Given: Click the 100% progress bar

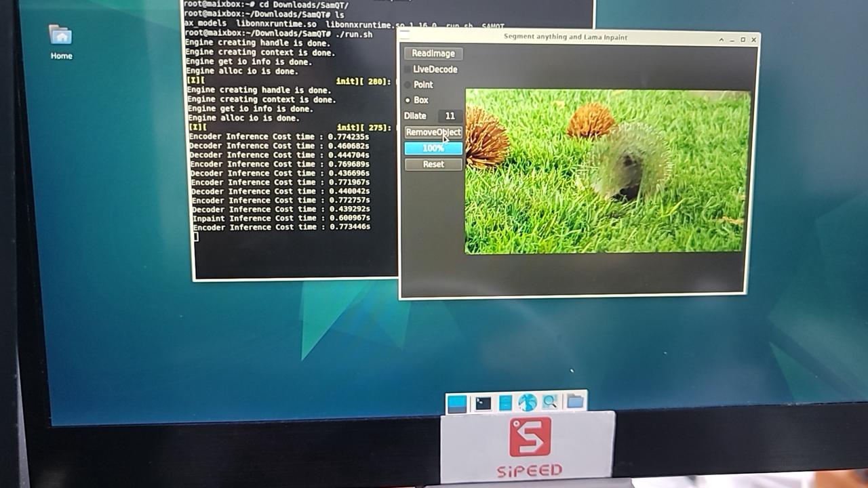Looking at the screenshot, I should coord(433,148).
